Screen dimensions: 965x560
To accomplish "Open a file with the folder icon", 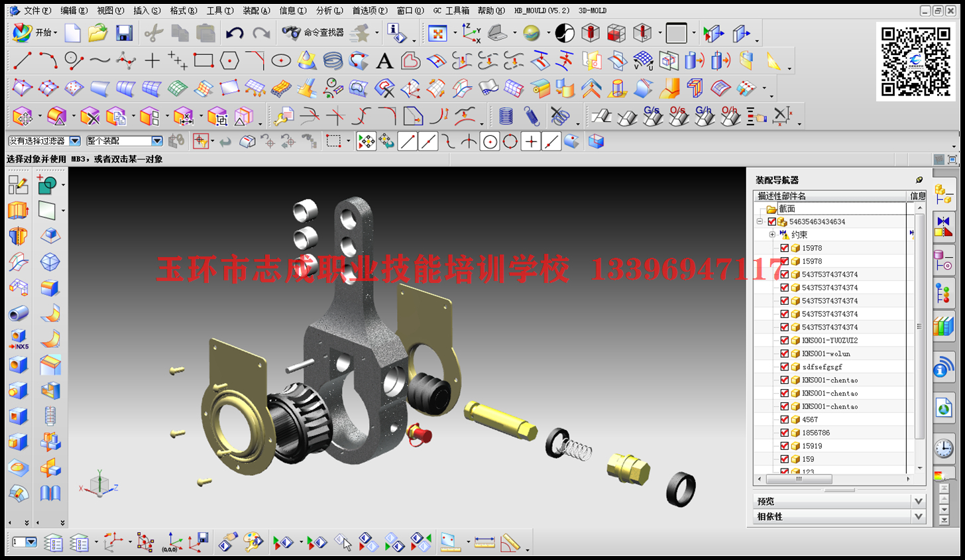I will 97,33.
